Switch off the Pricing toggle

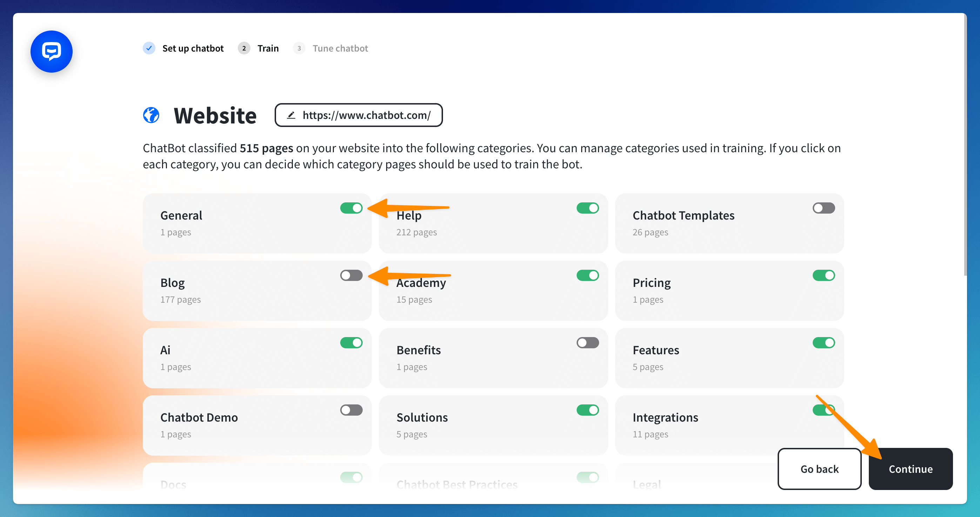coord(823,275)
